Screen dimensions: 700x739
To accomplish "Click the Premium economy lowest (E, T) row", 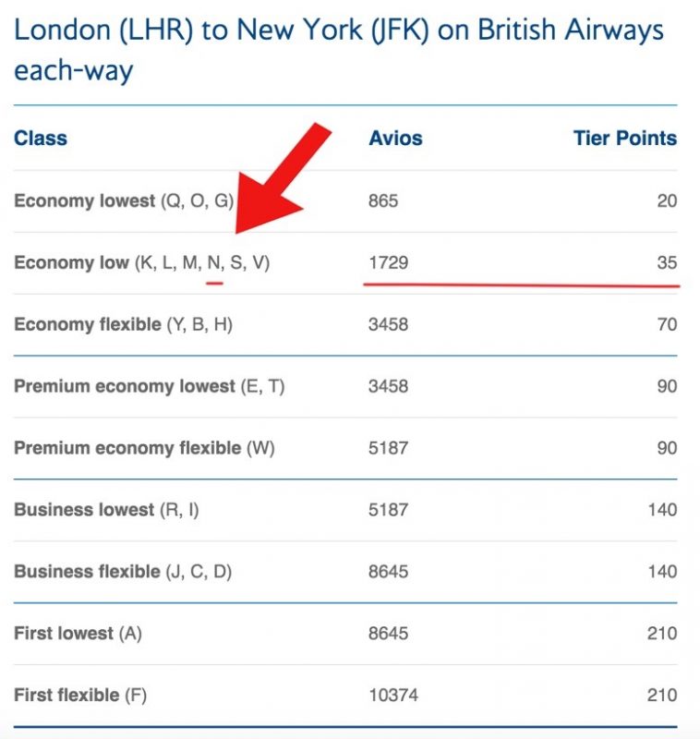I will pyautogui.click(x=345, y=386).
